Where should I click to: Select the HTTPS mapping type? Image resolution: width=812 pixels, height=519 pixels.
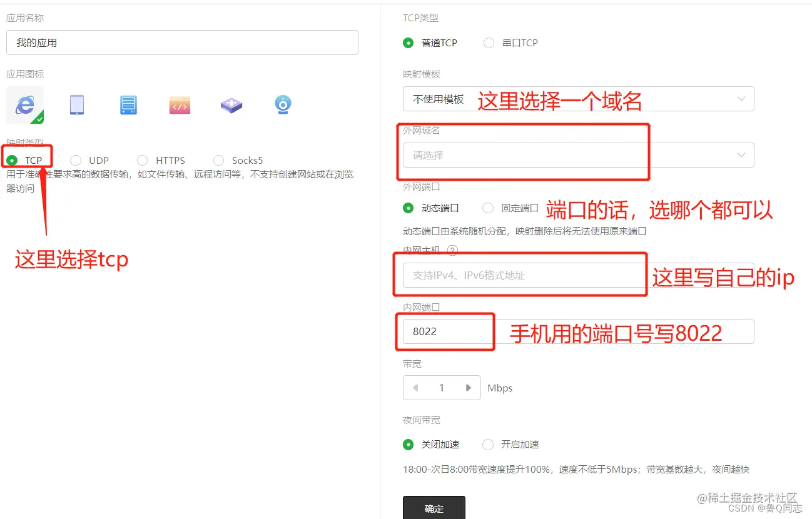(x=143, y=160)
